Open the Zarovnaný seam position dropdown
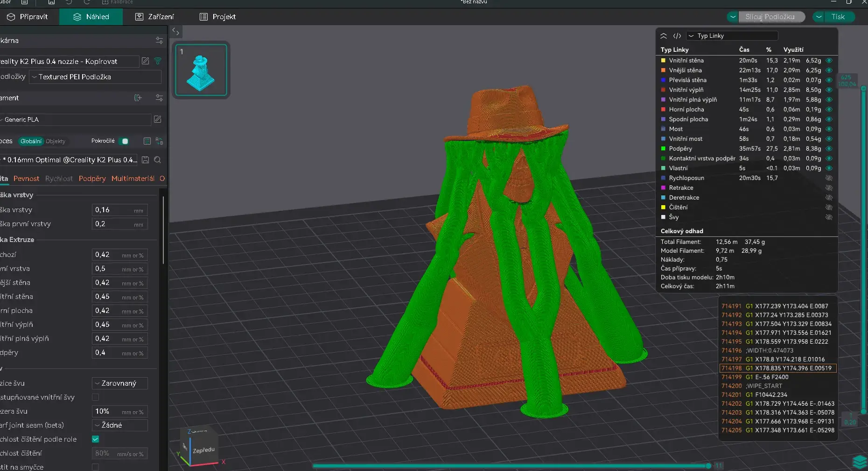Viewport: 868px width, 471px height. pyautogui.click(x=120, y=383)
